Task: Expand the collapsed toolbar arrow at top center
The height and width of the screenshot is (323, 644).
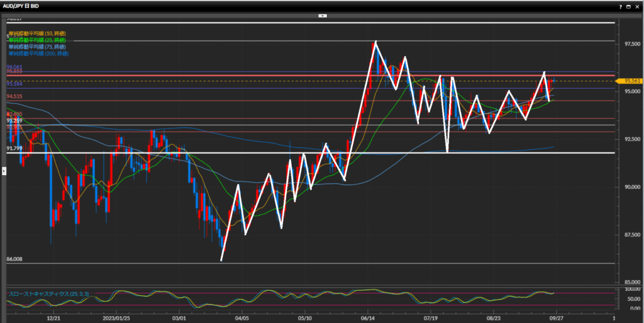Action: pos(322,14)
